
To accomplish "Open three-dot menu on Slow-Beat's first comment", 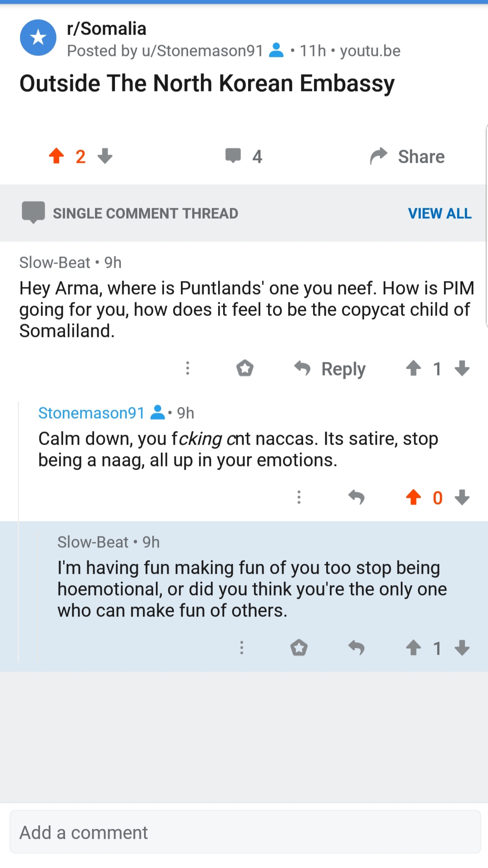I will coord(188,368).
